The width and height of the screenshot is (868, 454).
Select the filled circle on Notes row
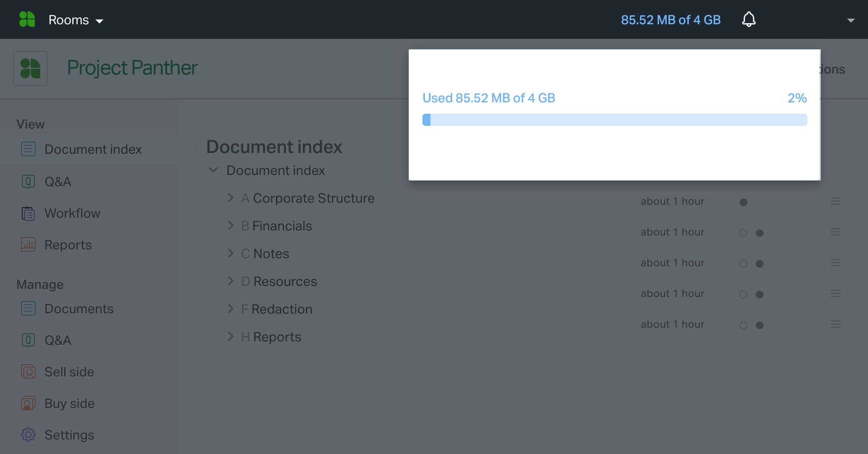[760, 263]
